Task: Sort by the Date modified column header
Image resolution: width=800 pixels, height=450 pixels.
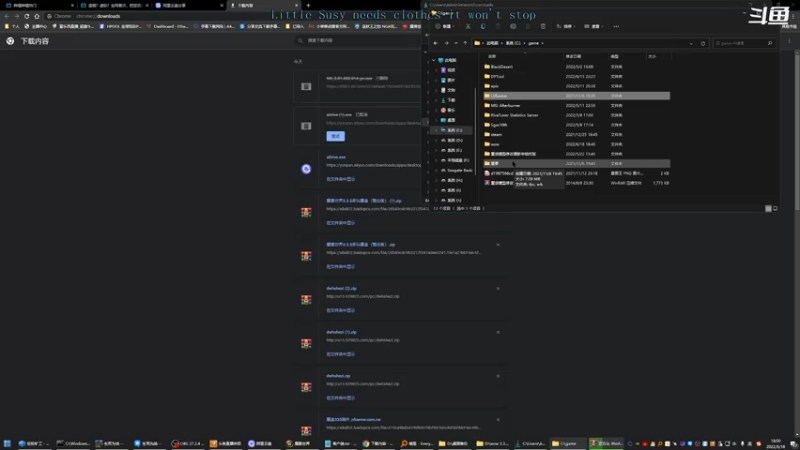Action: (573, 56)
